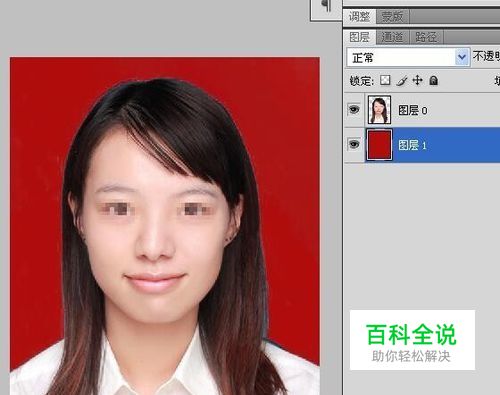Hide 图层 0 with its eye icon

click(354, 109)
